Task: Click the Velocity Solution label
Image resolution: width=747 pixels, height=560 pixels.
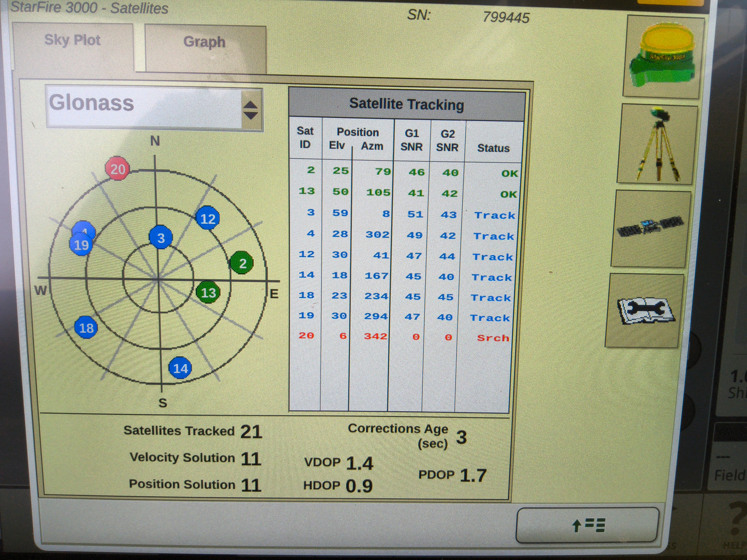Action: [x=182, y=457]
